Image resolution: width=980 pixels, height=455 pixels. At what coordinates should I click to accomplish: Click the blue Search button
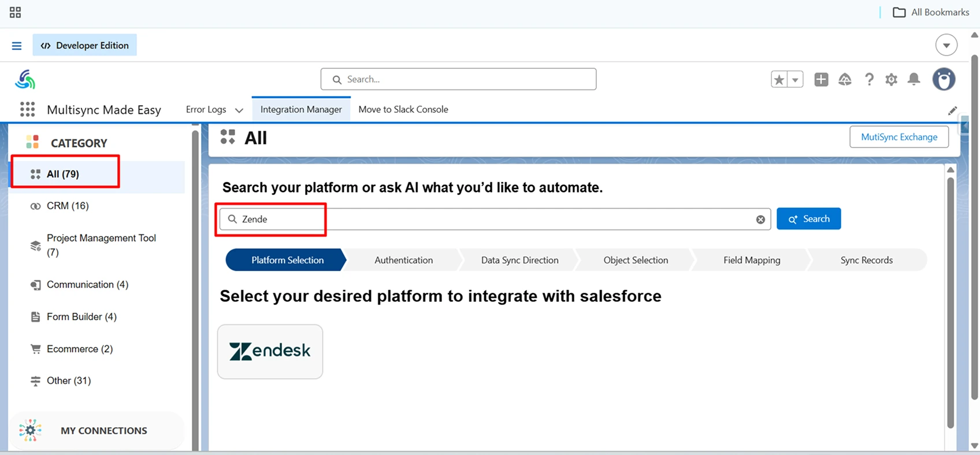809,219
